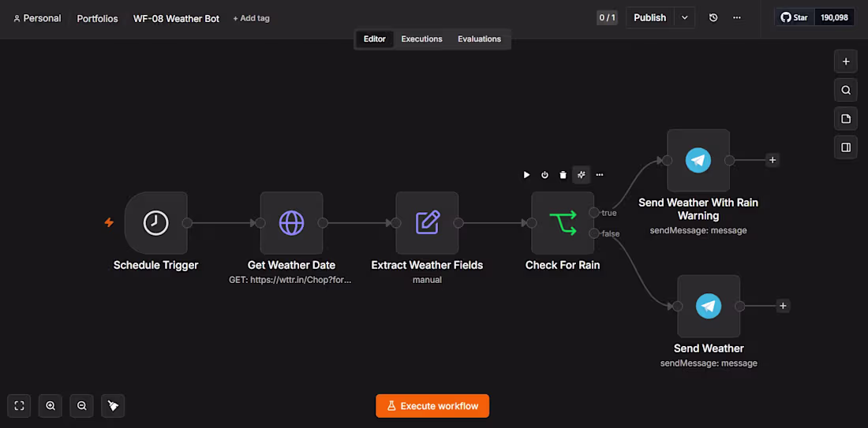Click the GET wttr.in URL subtitle
Viewport: 868px width, 428px height.
click(290, 280)
